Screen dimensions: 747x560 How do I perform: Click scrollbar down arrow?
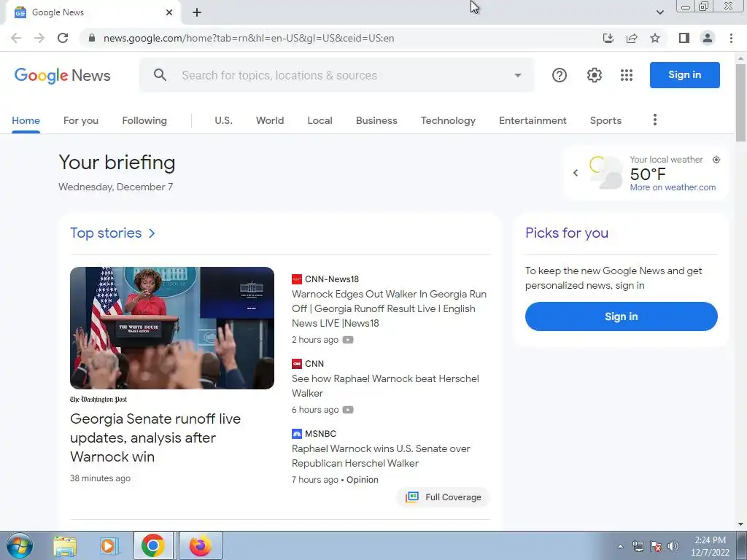[x=740, y=524]
